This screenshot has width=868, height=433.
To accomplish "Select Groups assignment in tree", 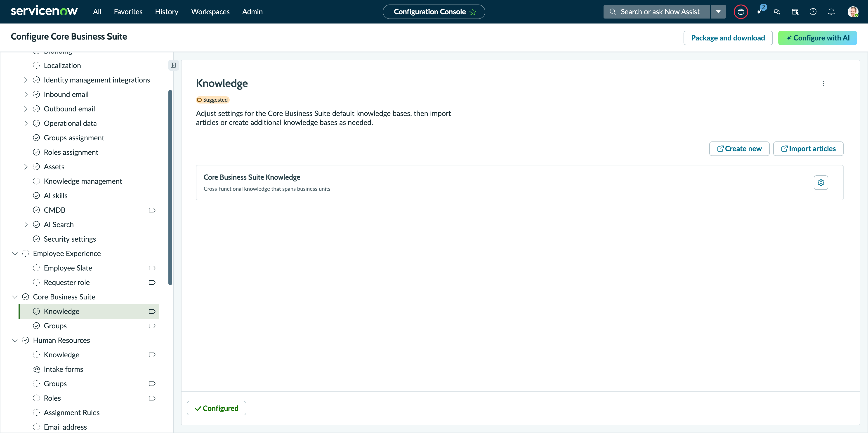I will click(74, 138).
